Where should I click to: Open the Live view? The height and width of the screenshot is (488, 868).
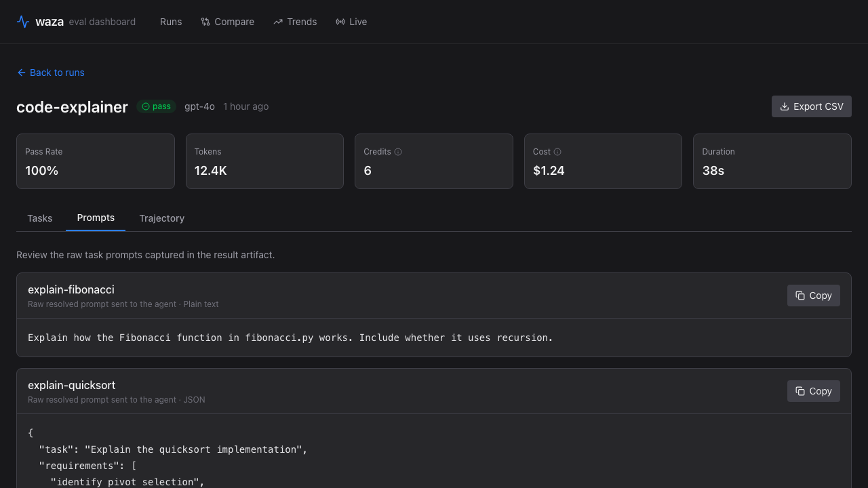(x=351, y=22)
